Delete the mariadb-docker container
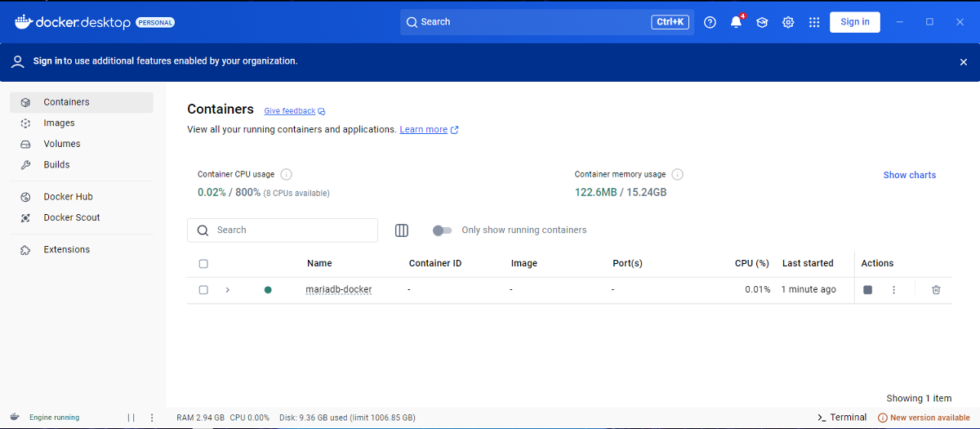The width and height of the screenshot is (980, 429). pos(936,290)
